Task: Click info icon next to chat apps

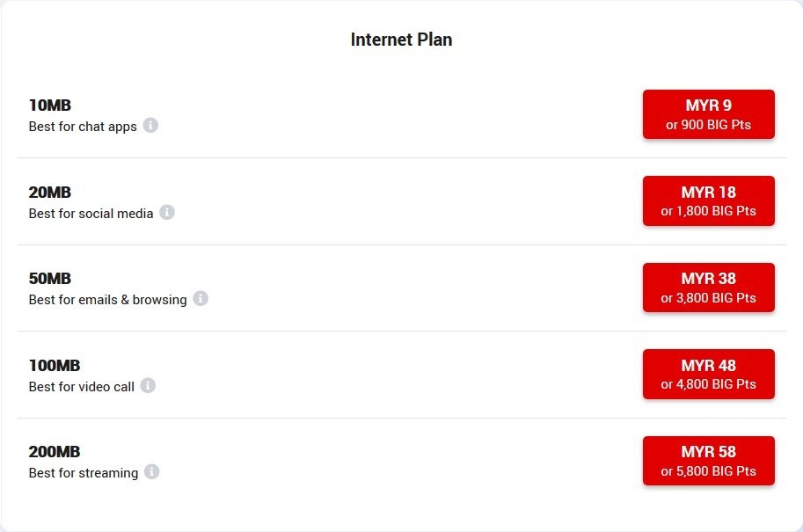Action: pos(150,126)
